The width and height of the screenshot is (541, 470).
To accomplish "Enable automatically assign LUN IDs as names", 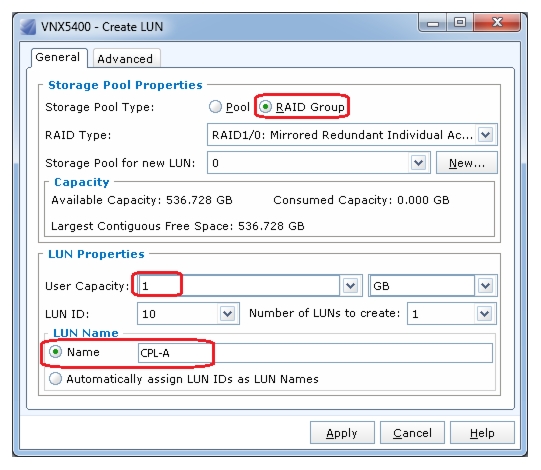I will tap(55, 379).
